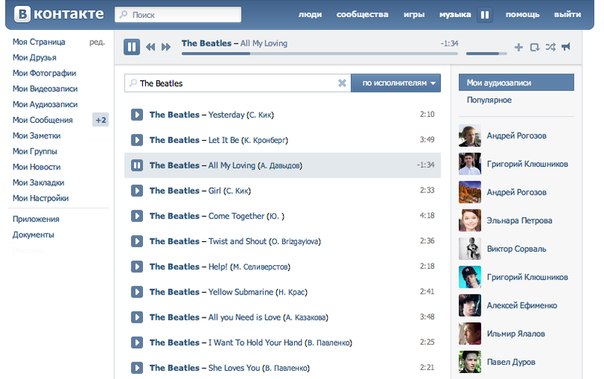This screenshot has width=604, height=379.
Task: Toggle the repeat track icon
Action: point(534,47)
